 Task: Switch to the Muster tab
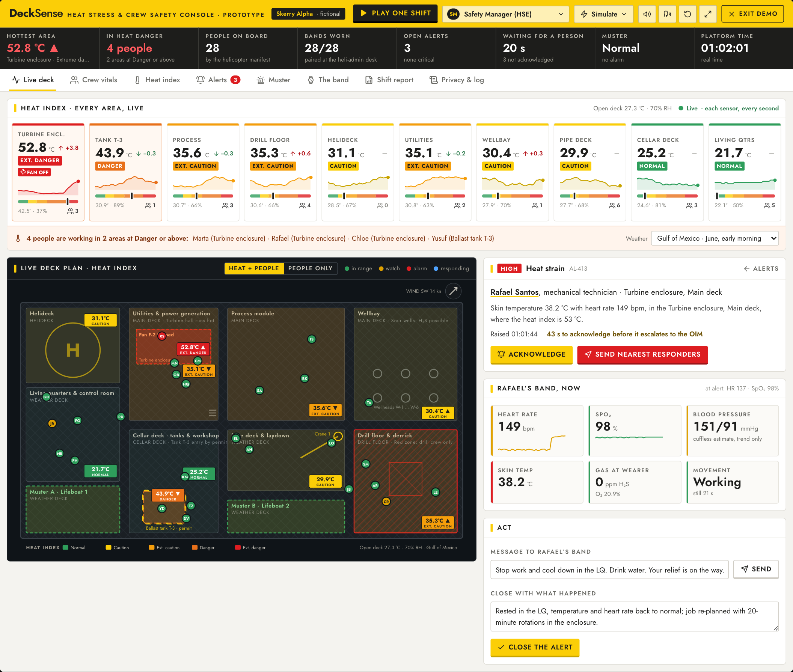point(274,80)
